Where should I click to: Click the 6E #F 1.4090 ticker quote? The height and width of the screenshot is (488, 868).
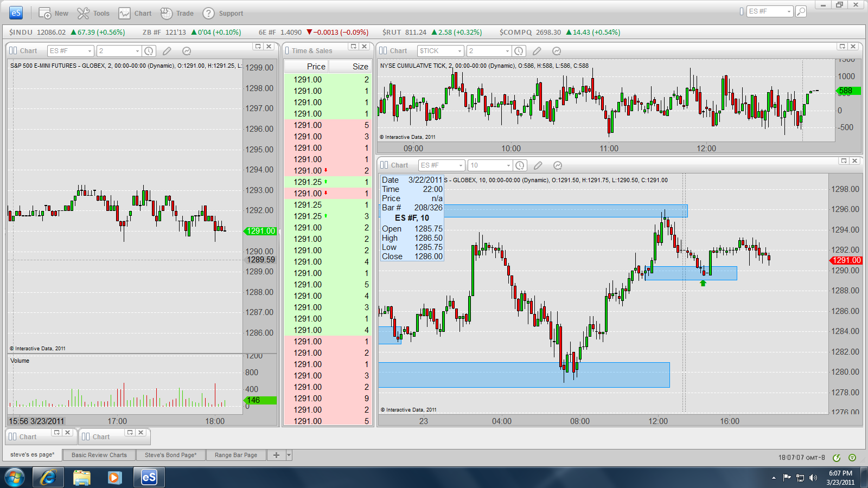point(314,33)
